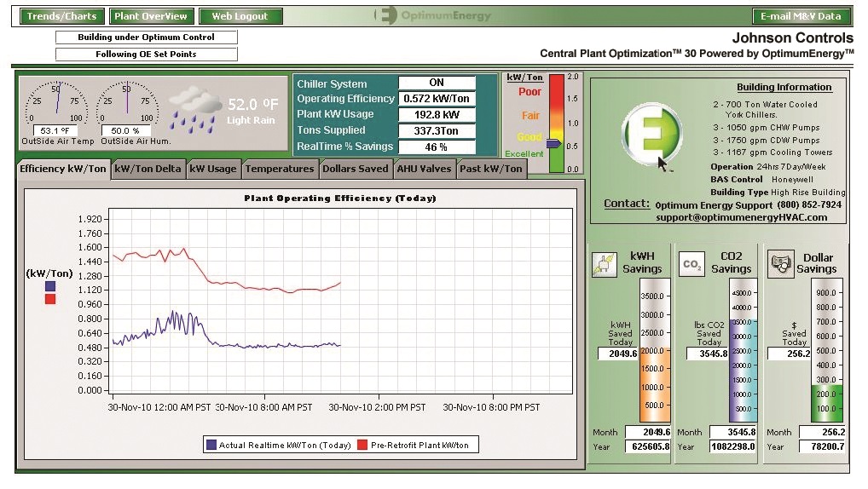Viewport: 868px width, 489px height.
Task: Click the kWH Saved Today 2049.6 value
Action: [x=618, y=354]
